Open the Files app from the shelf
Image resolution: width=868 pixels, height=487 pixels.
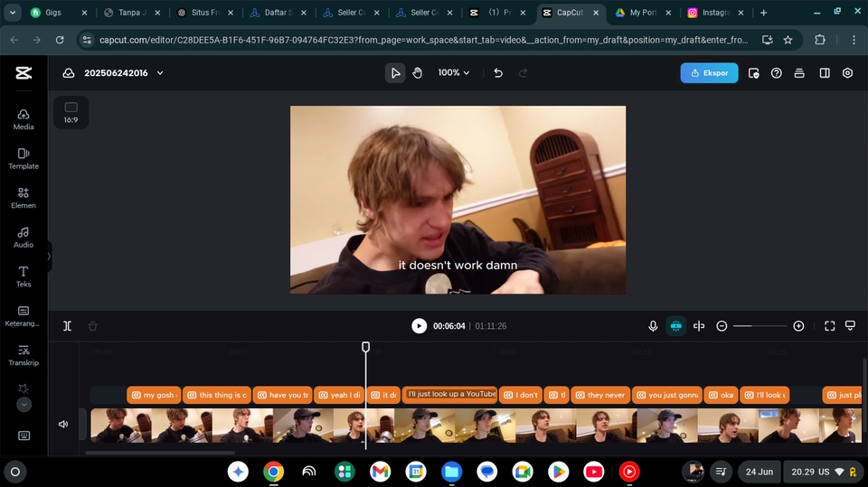click(452, 472)
